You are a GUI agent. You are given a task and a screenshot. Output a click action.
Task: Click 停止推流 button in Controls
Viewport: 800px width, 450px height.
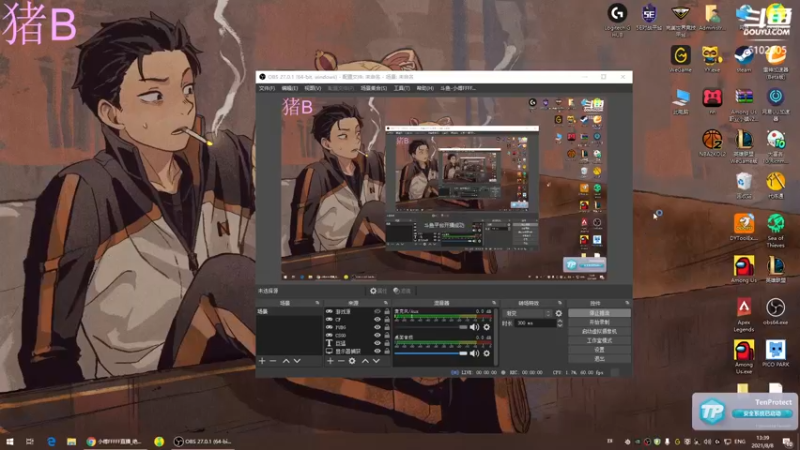599,313
